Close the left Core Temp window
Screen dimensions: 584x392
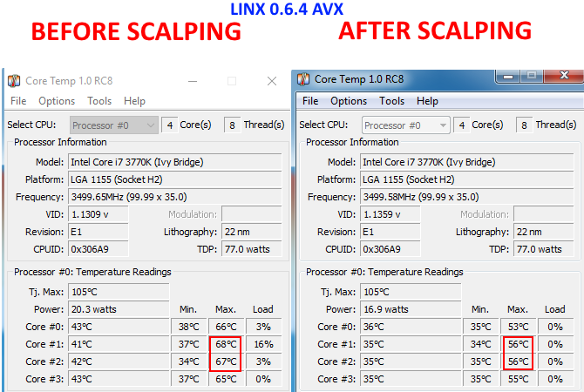[271, 81]
